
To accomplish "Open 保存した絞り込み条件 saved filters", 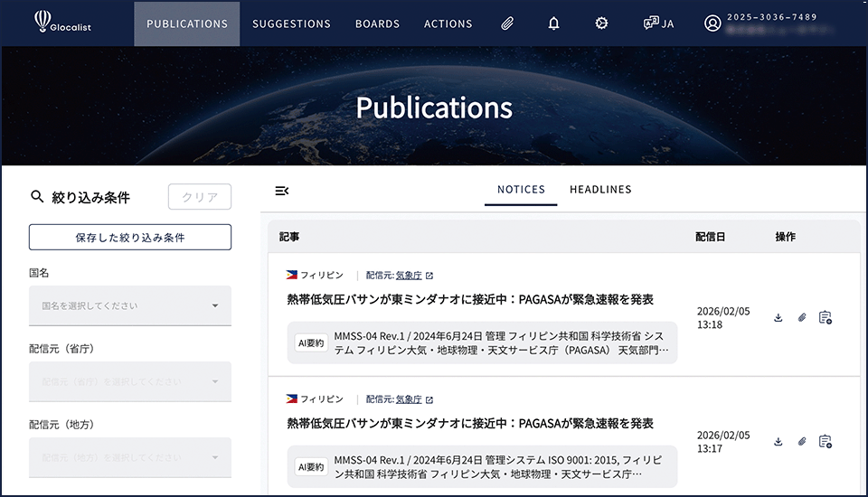I will tap(130, 238).
